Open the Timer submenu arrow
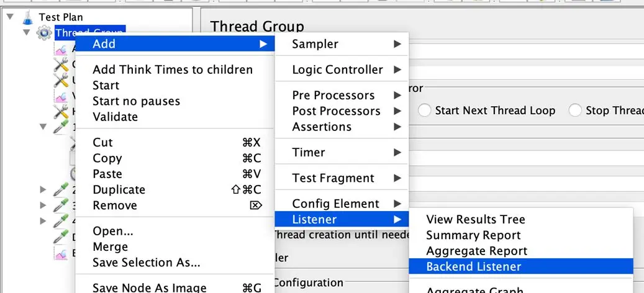Viewport: 644px width, 293px height. (396, 152)
